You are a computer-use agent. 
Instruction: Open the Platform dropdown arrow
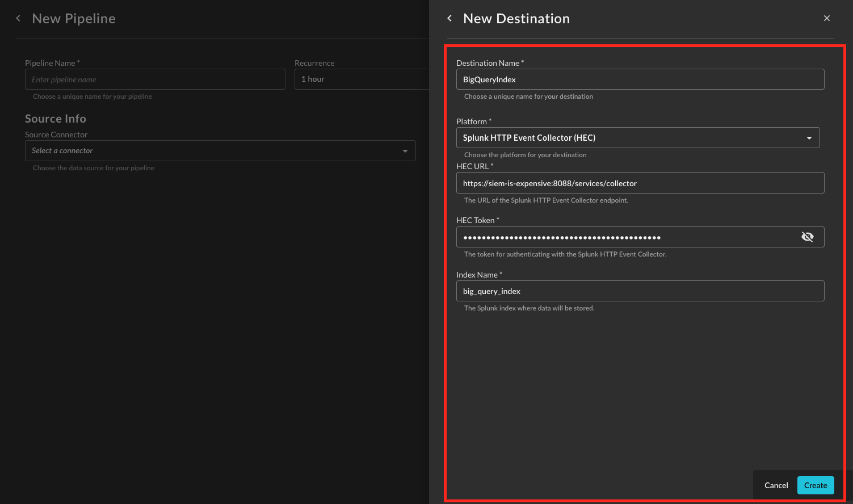(809, 138)
